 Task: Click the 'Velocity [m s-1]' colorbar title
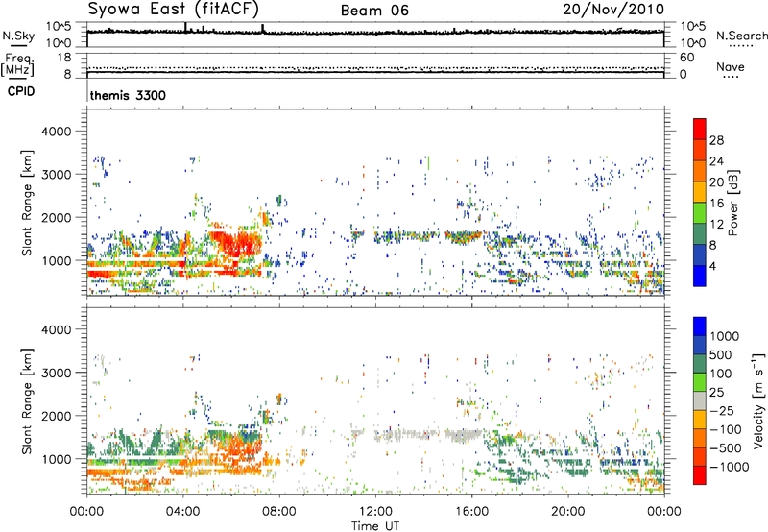pos(758,400)
